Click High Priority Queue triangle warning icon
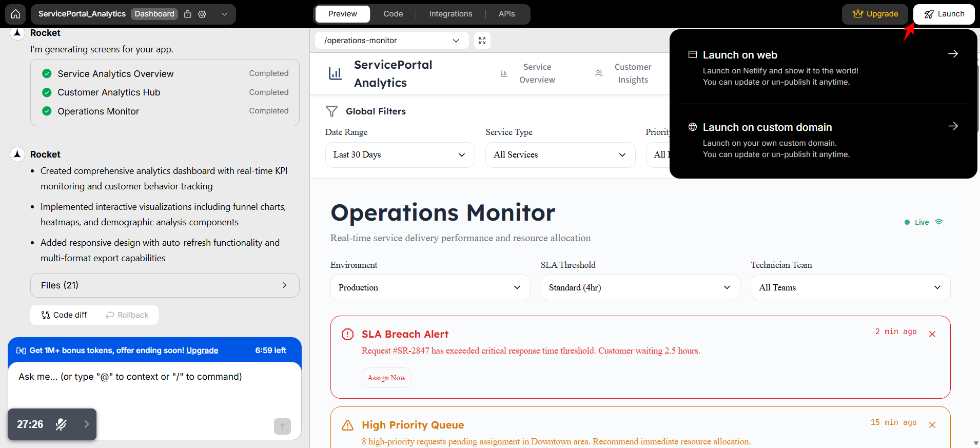The height and width of the screenshot is (448, 980). point(347,425)
